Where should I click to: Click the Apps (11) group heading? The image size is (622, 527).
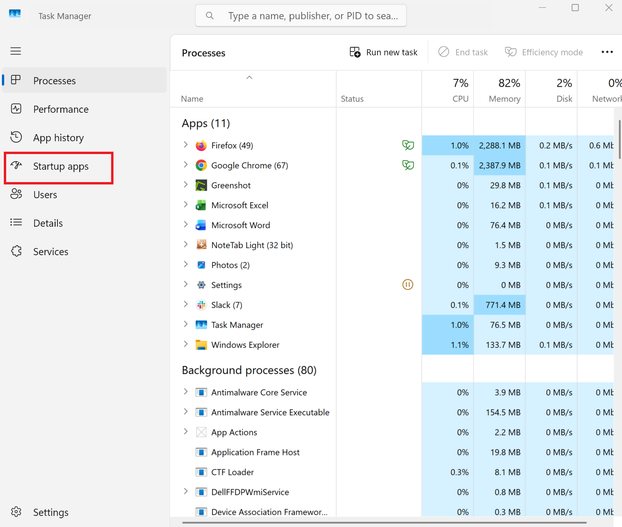(206, 123)
